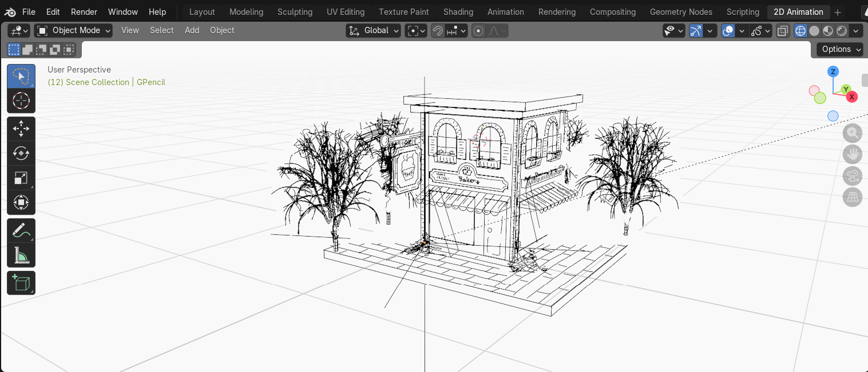Click the Add Cube tool
Screen dimensions: 868x372
(x=21, y=283)
